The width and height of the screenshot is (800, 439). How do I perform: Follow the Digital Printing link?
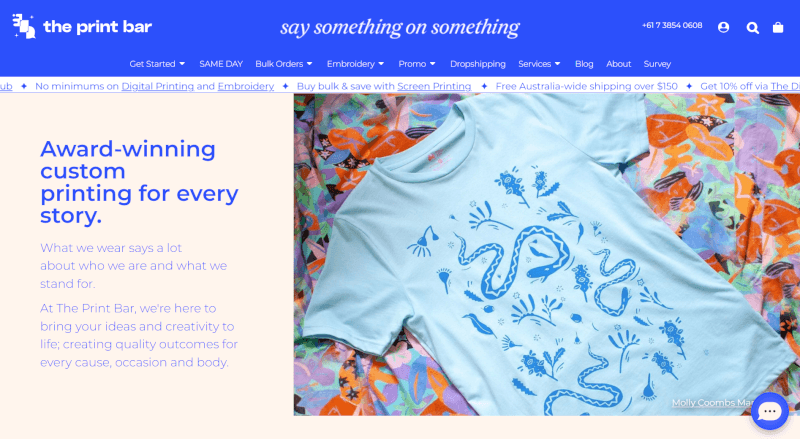[x=158, y=86]
